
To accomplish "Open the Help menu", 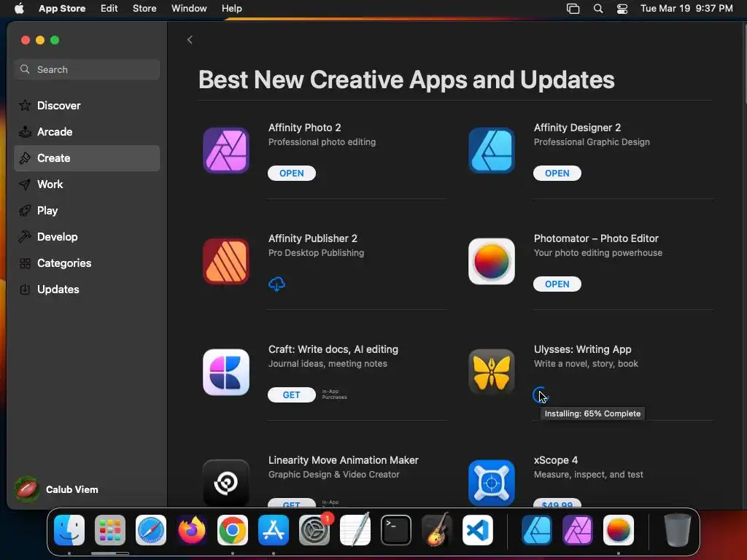I will pos(231,8).
